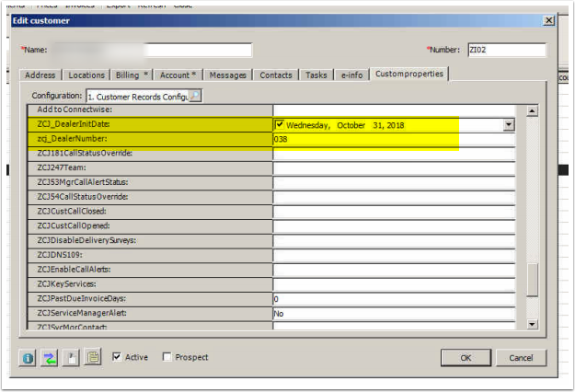Click the ZCJEnableCallAlerts value field
The image size is (575, 392).
click(x=394, y=271)
